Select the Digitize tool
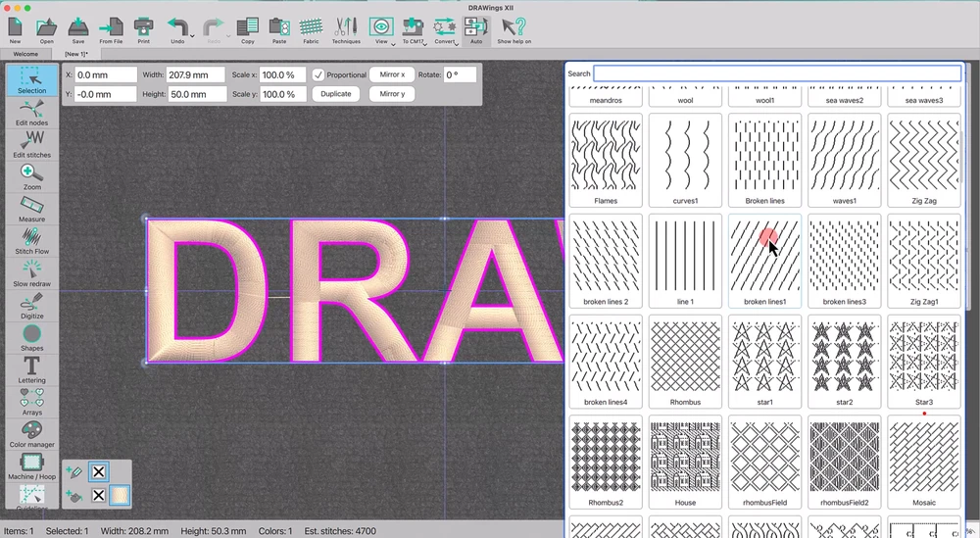This screenshot has width=980, height=538. 32,306
